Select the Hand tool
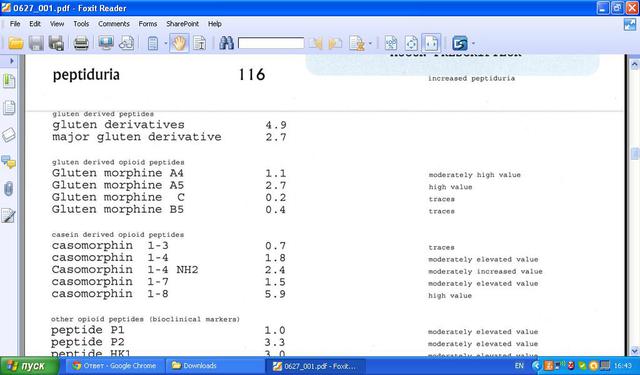Viewport: 640px width, 375px height. pyautogui.click(x=179, y=43)
